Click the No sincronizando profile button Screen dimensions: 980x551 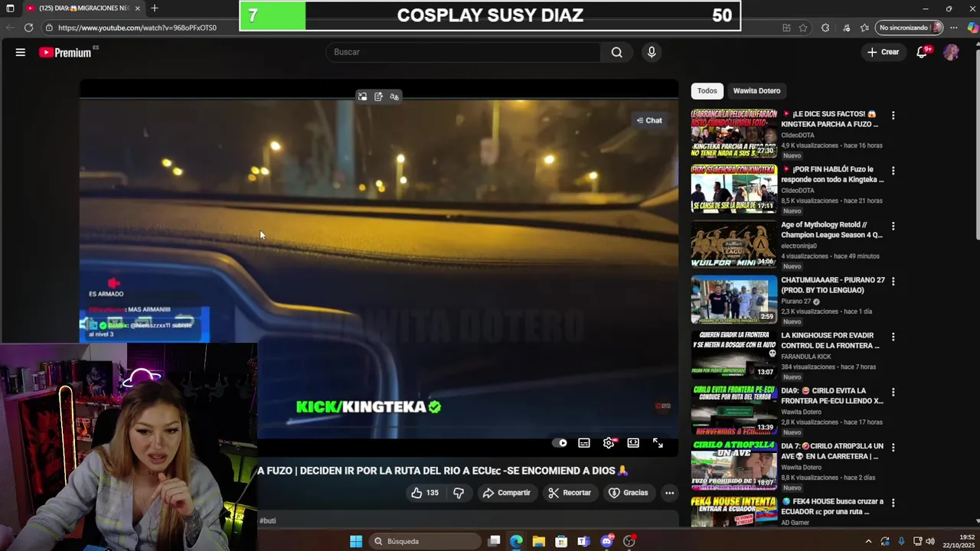coord(909,28)
